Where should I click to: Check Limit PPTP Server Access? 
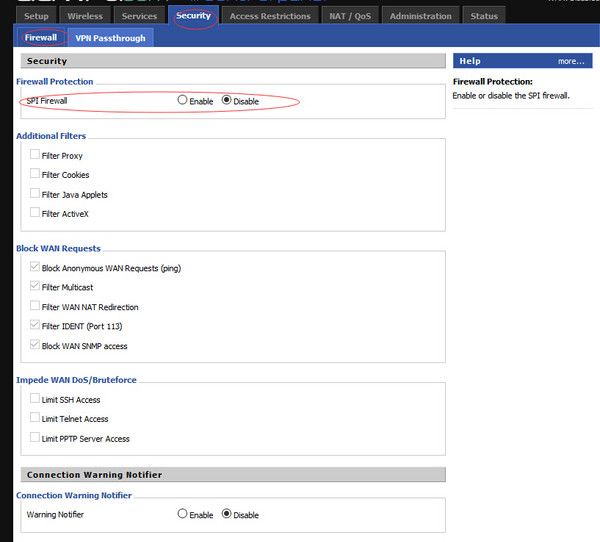35,438
